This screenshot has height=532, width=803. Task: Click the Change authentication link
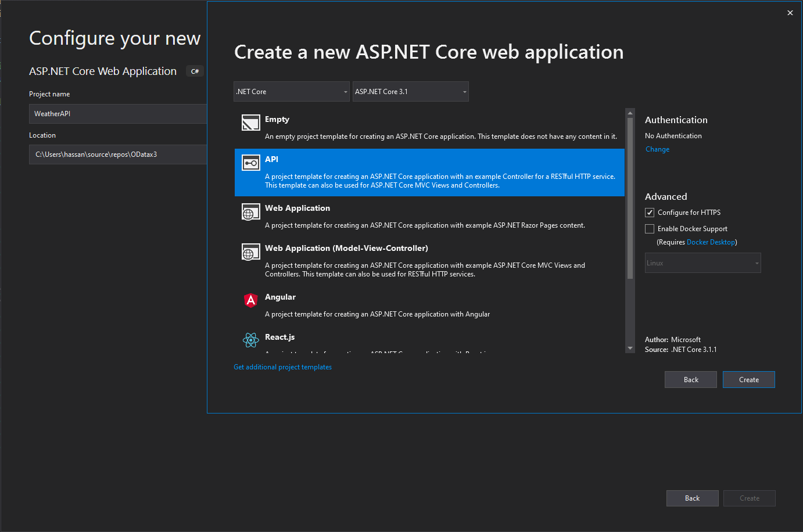click(657, 149)
